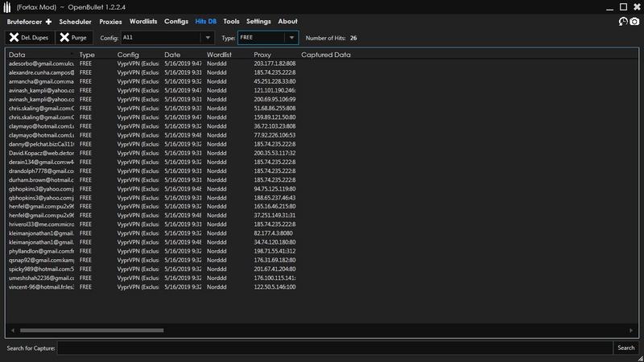644x362 pixels.
Task: Sort by the Proxy column header
Action: [262, 55]
